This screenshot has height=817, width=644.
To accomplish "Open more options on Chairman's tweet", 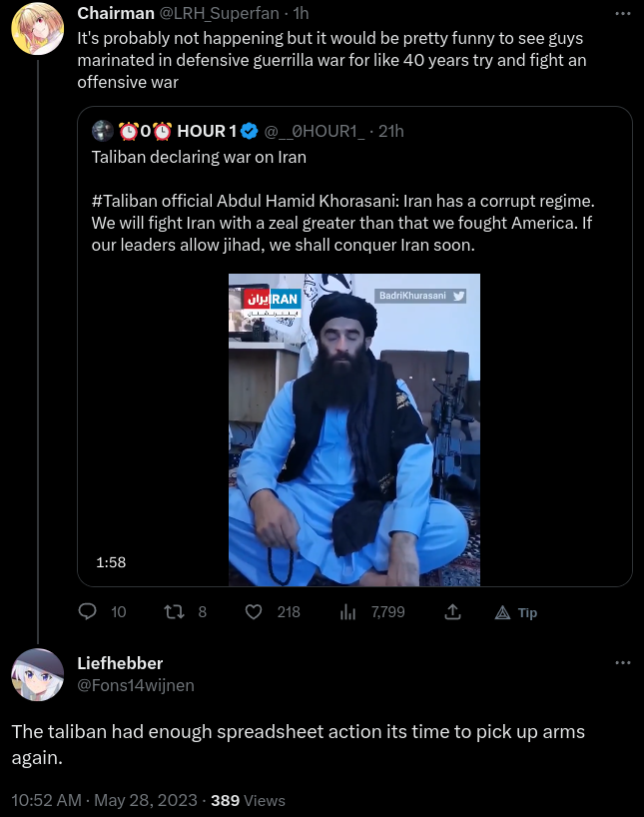I will click(623, 14).
